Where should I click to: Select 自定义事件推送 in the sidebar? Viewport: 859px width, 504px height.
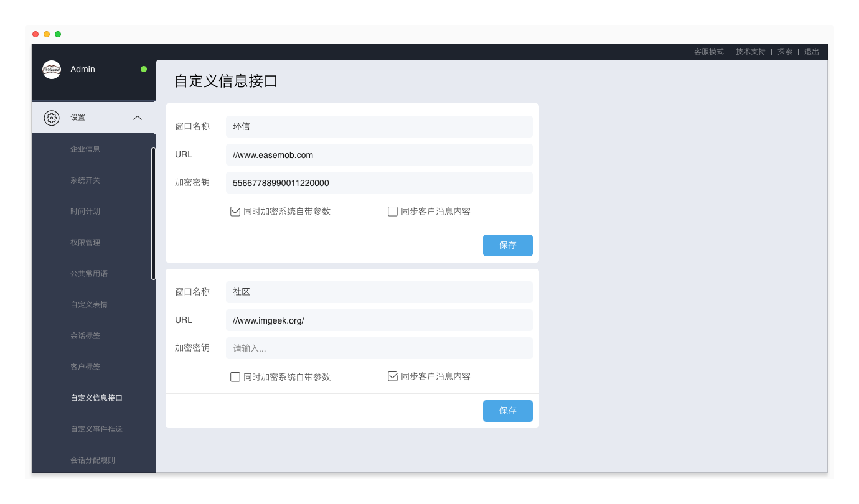pyautogui.click(x=96, y=429)
